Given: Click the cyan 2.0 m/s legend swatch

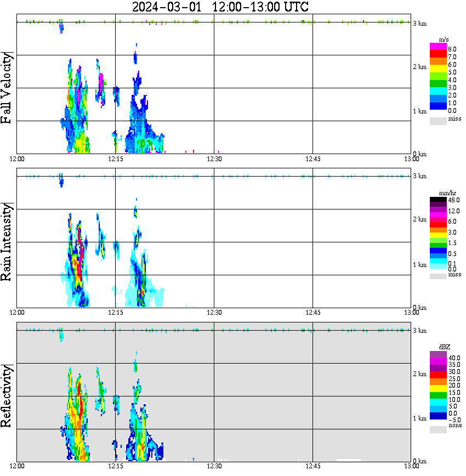Looking at the screenshot, I should pos(438,92).
